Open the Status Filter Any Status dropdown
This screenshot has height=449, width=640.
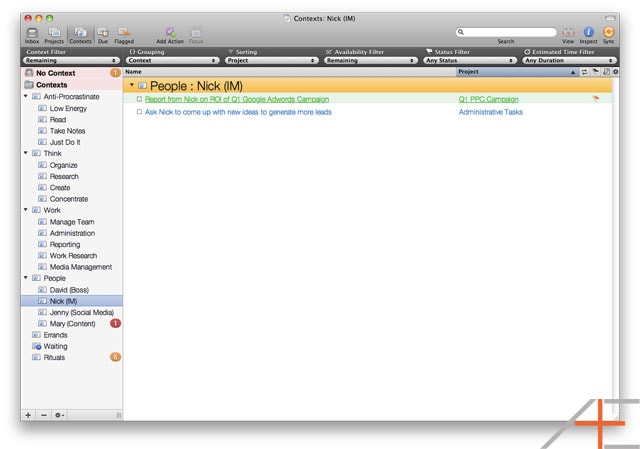(x=470, y=60)
